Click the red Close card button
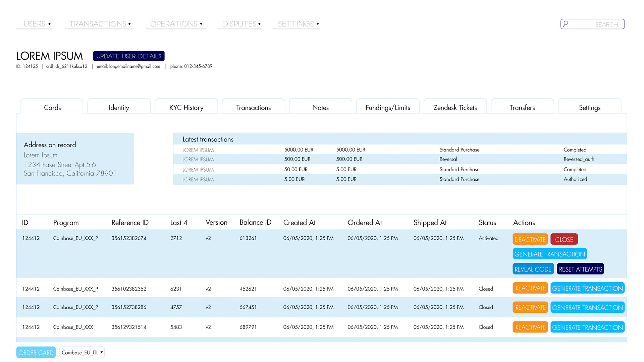Viewport: 644px width, 362px height. coord(564,239)
